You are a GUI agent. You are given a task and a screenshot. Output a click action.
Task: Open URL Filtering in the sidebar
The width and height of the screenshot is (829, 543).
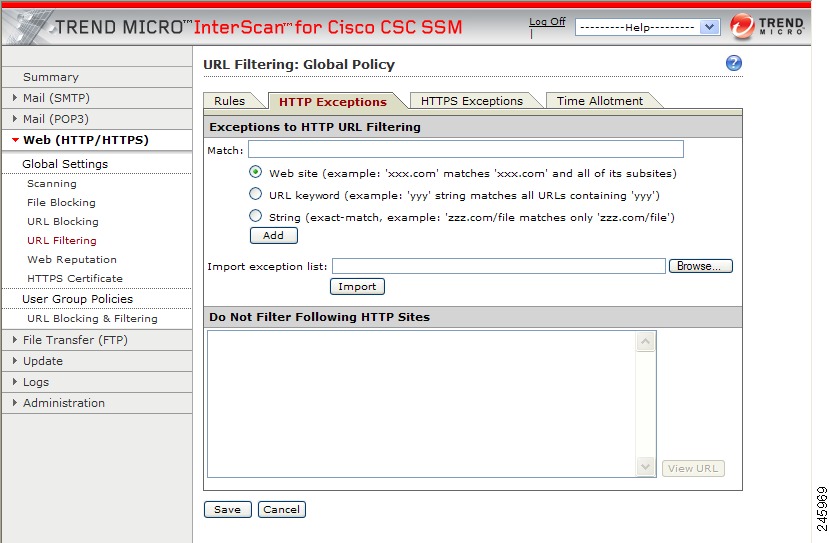point(62,241)
